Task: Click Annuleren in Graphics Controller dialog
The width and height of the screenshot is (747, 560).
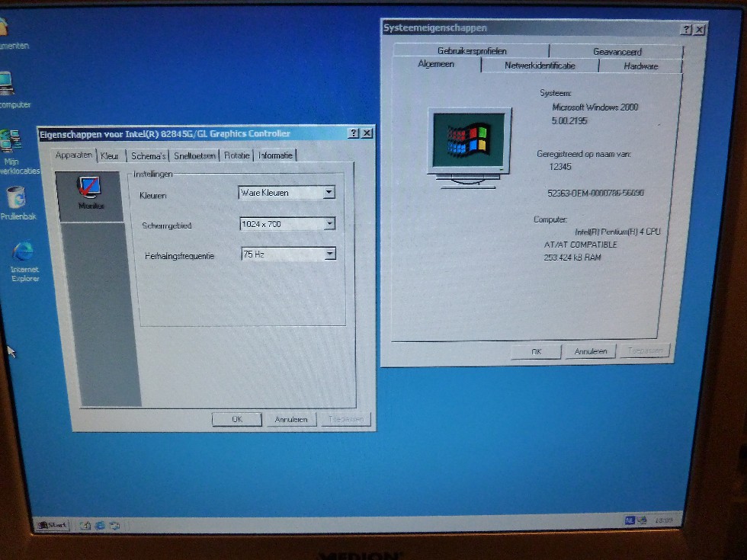Action: pyautogui.click(x=291, y=420)
